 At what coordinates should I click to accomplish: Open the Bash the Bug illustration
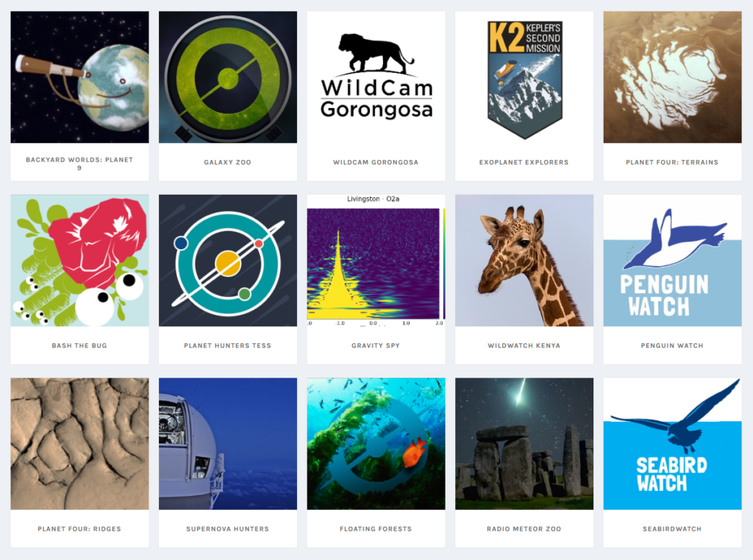[79, 261]
